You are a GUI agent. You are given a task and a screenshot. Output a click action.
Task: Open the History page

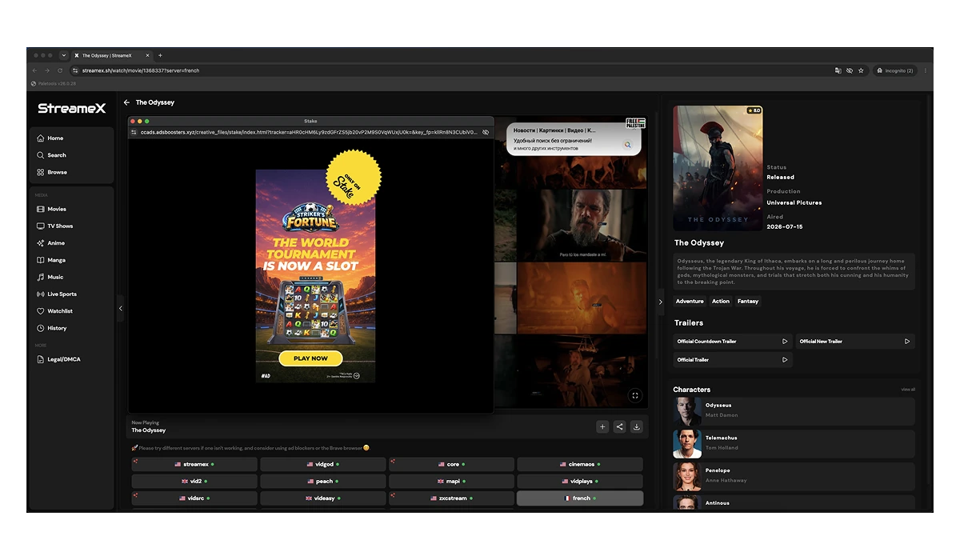(70, 328)
